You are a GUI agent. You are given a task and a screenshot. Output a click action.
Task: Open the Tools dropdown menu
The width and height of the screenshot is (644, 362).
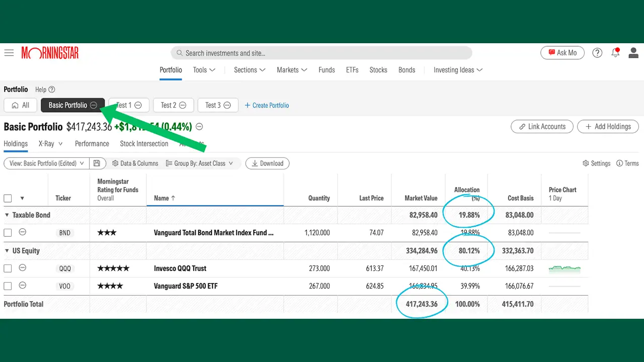click(204, 70)
